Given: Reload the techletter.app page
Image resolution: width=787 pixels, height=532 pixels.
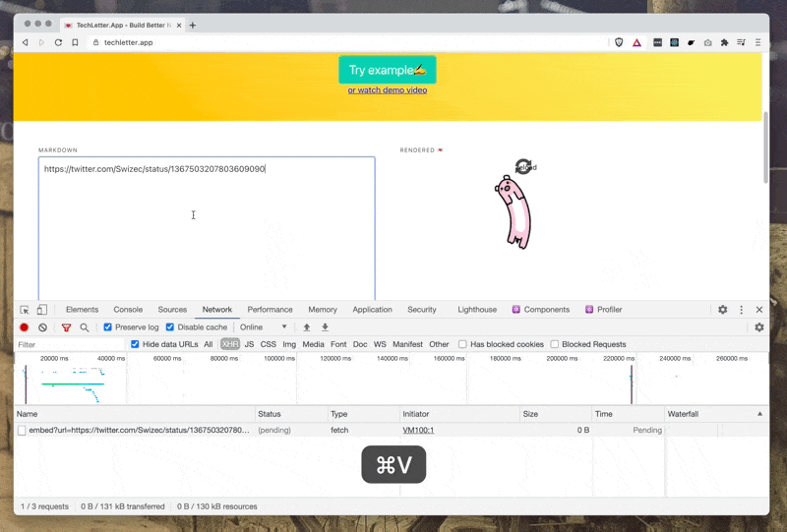Looking at the screenshot, I should click(x=58, y=42).
